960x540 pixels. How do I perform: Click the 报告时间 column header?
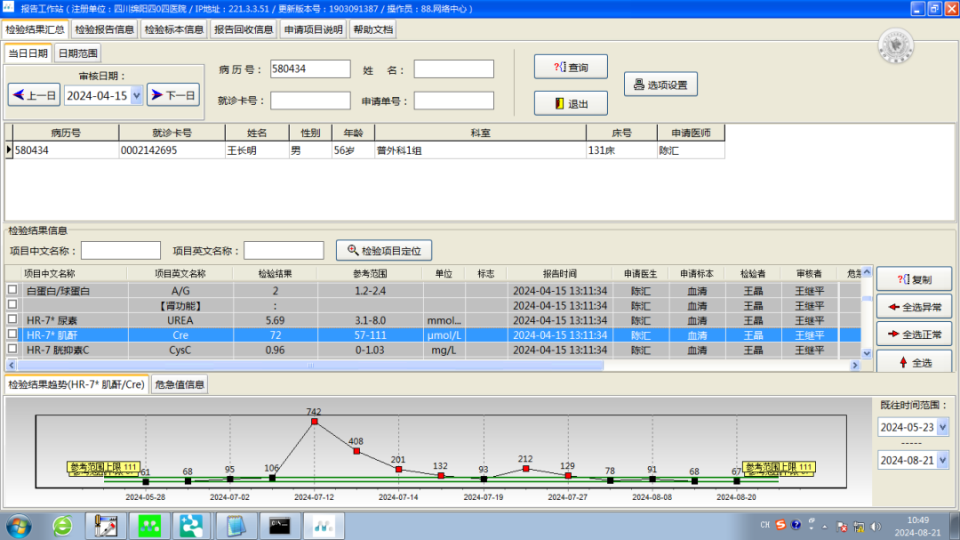559,274
